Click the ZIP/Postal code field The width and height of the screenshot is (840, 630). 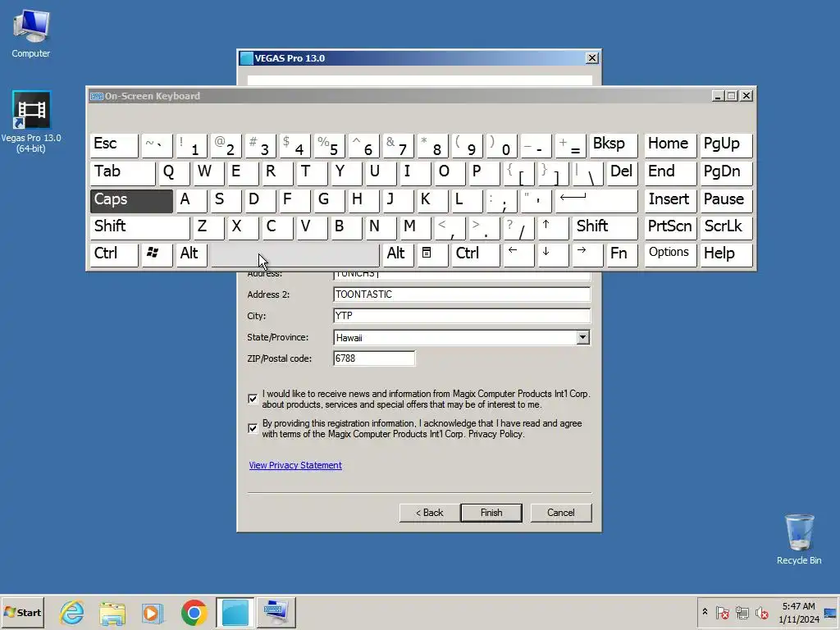pyautogui.click(x=374, y=358)
